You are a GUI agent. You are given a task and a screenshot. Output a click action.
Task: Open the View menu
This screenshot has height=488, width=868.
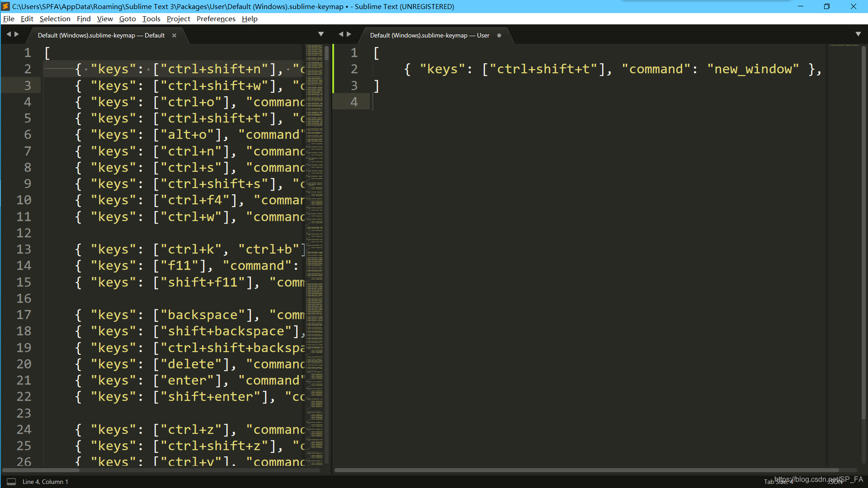click(x=105, y=19)
